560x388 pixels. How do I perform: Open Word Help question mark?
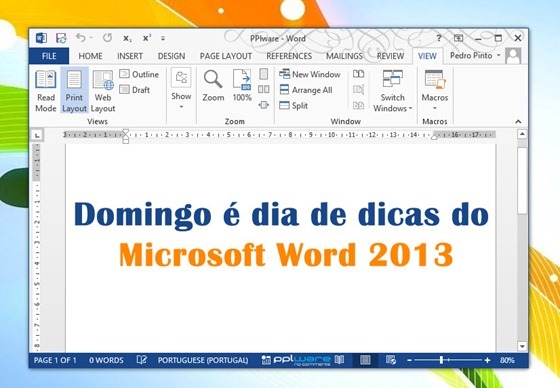(439, 38)
